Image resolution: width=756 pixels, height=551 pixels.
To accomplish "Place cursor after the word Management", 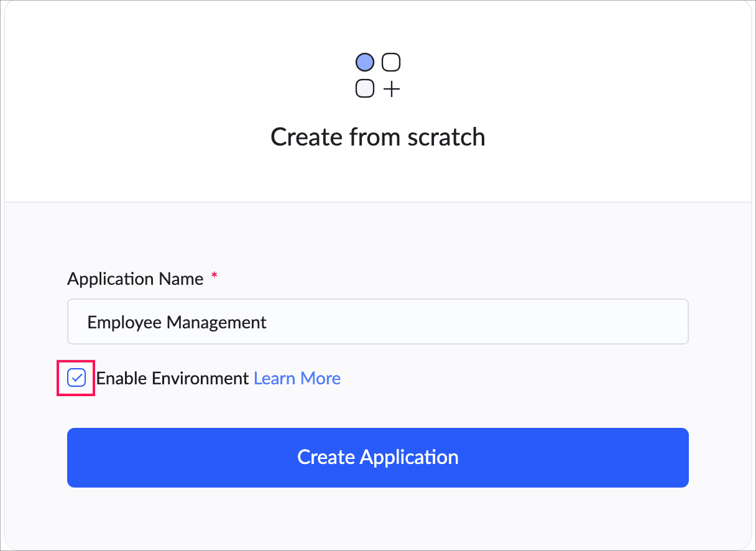I will click(268, 322).
